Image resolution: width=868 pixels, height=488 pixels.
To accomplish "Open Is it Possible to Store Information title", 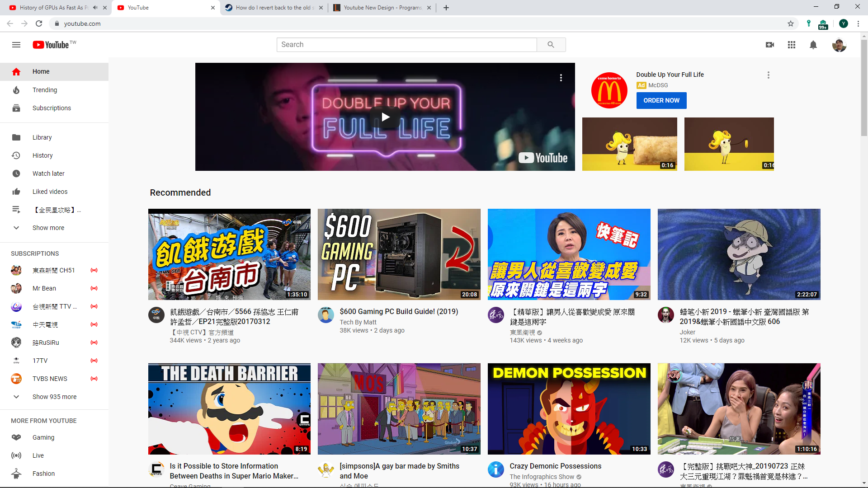I will tap(234, 471).
